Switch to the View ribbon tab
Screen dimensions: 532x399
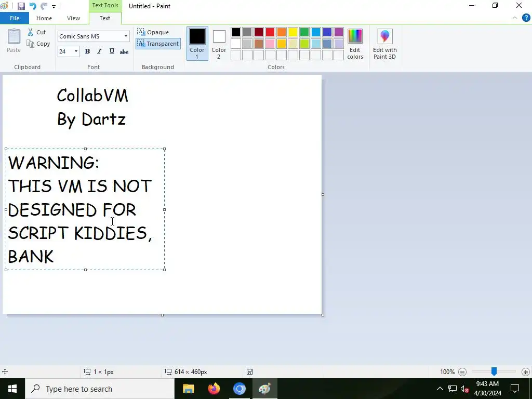(73, 18)
